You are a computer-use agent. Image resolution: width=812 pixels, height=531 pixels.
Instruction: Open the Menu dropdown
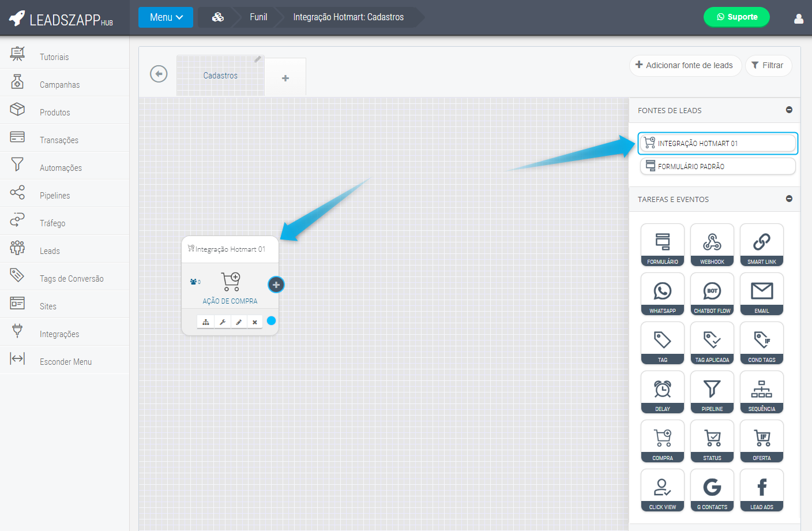[x=166, y=17]
